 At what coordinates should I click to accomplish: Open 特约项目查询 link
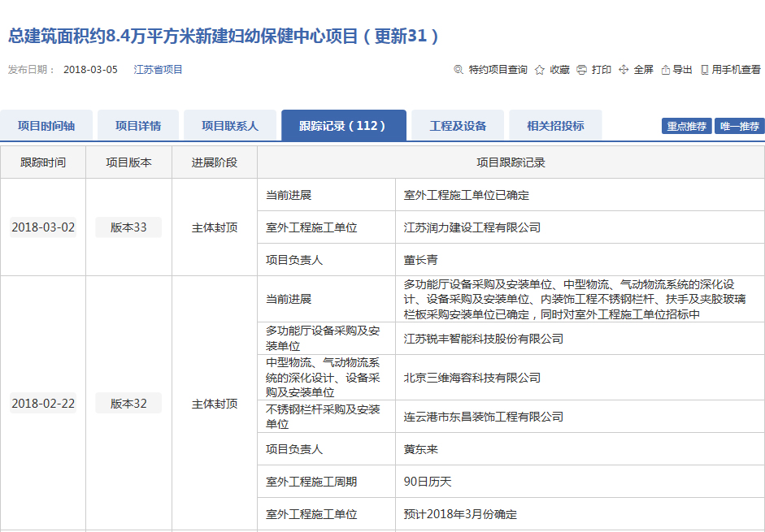coord(498,70)
